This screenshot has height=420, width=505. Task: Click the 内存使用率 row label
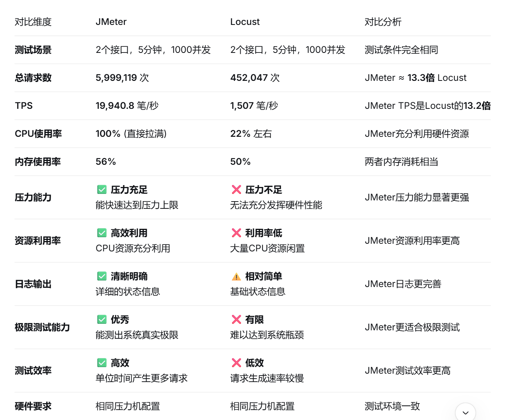[x=38, y=162]
